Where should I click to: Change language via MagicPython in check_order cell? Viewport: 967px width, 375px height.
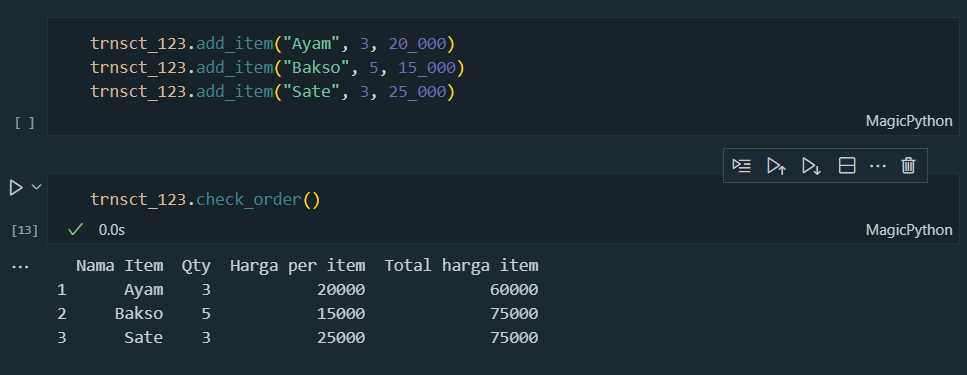(908, 230)
